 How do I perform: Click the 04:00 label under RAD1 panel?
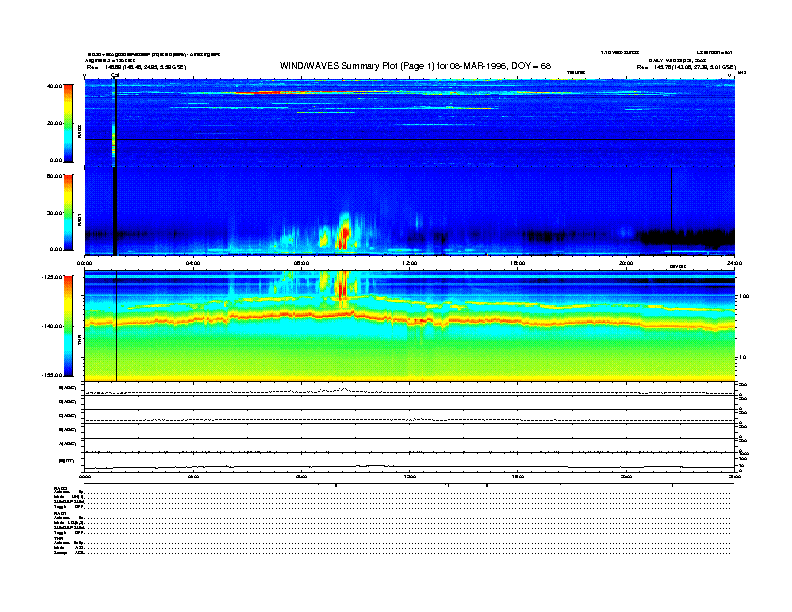click(x=193, y=263)
